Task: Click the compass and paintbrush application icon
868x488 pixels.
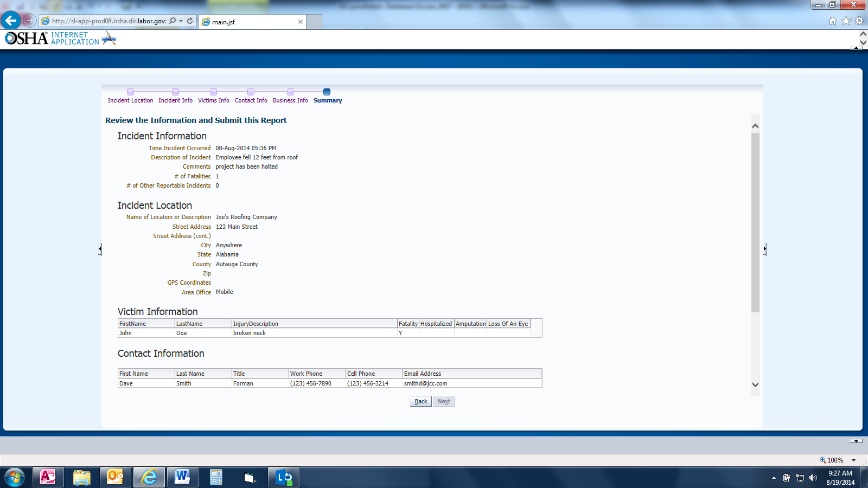Action: click(x=108, y=38)
